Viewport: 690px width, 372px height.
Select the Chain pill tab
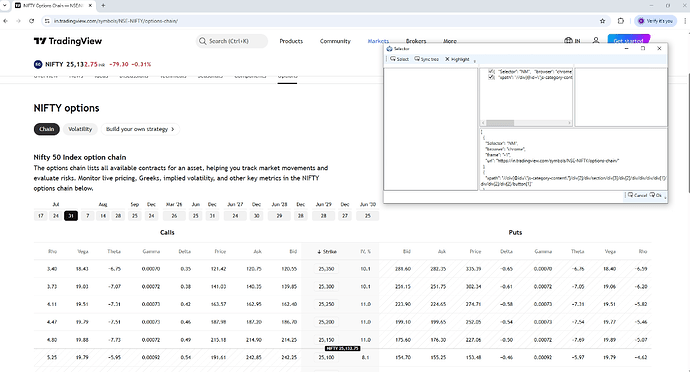pyautogui.click(x=47, y=129)
